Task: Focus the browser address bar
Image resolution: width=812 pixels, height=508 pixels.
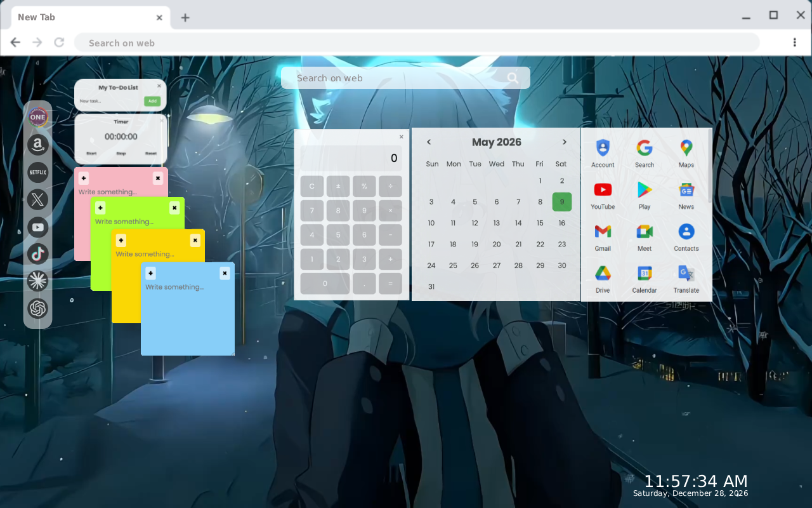Action: tap(417, 43)
